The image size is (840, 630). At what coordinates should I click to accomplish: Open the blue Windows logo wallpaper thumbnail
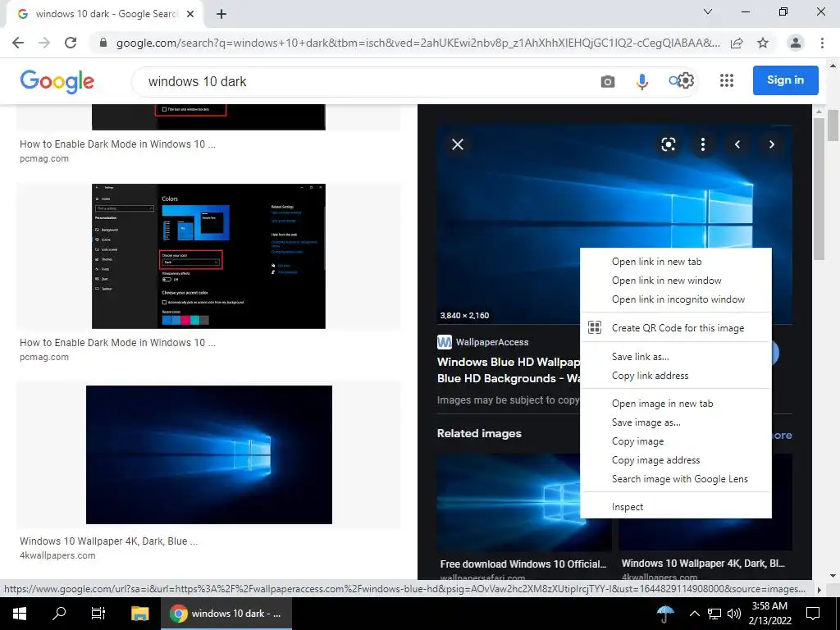pos(209,454)
